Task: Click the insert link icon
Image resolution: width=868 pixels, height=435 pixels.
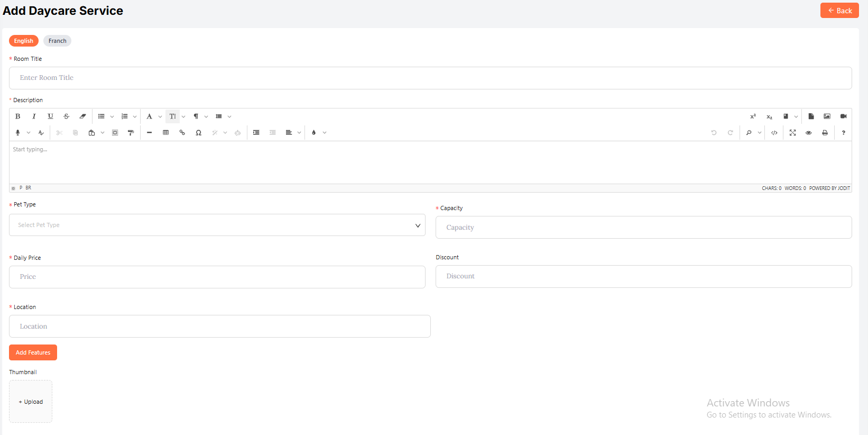Action: pos(182,133)
